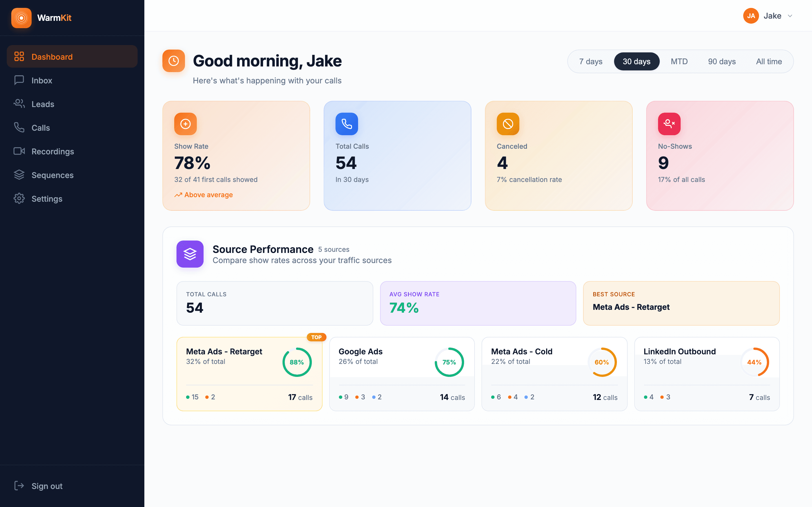Open the Dashboard from the sidebar icon
The image size is (812, 507).
(x=20, y=56)
